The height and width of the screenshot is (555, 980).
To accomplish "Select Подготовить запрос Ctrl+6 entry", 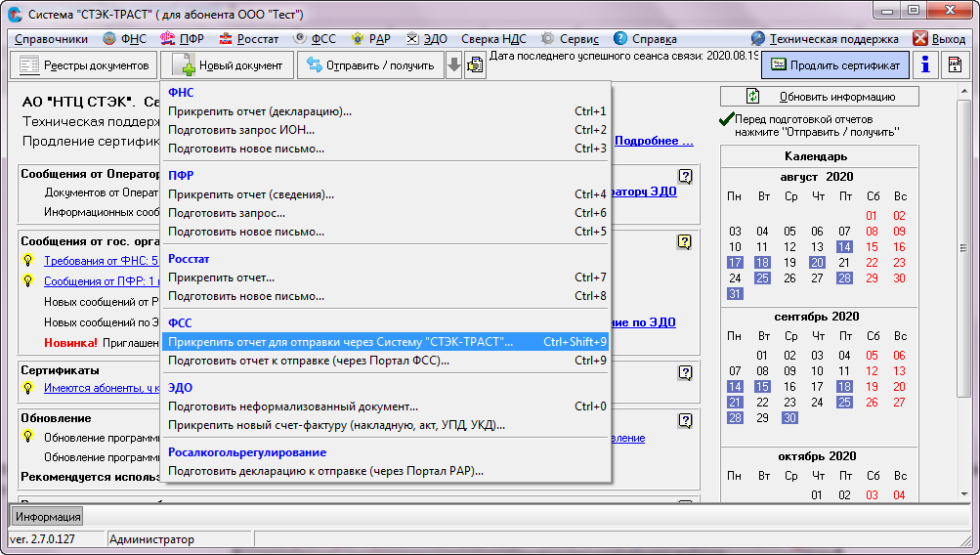I will 386,213.
